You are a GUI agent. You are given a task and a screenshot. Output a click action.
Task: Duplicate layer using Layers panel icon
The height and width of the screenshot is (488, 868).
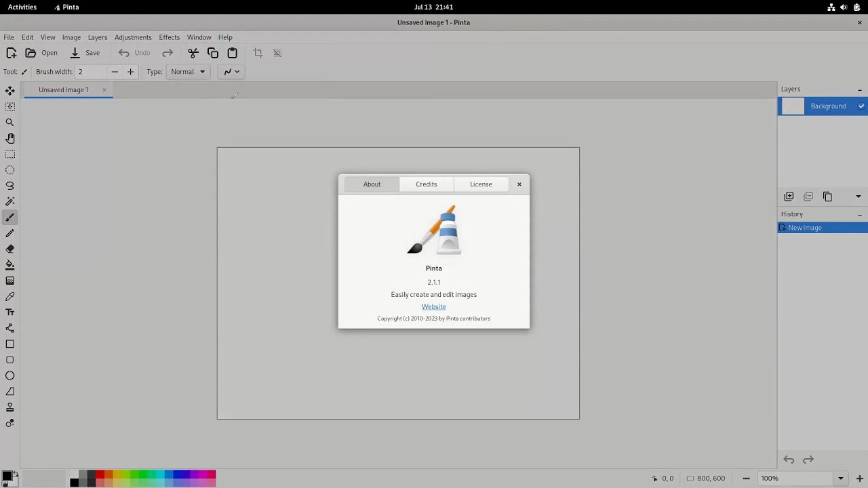tap(827, 197)
